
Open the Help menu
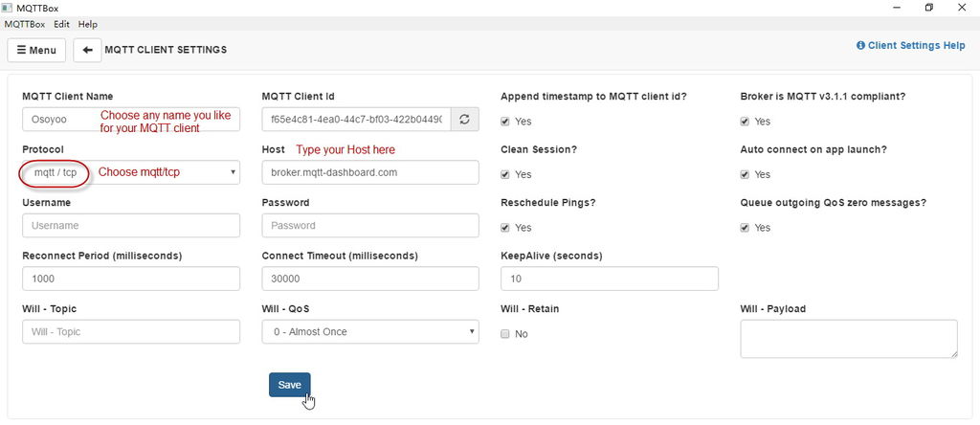point(88,24)
